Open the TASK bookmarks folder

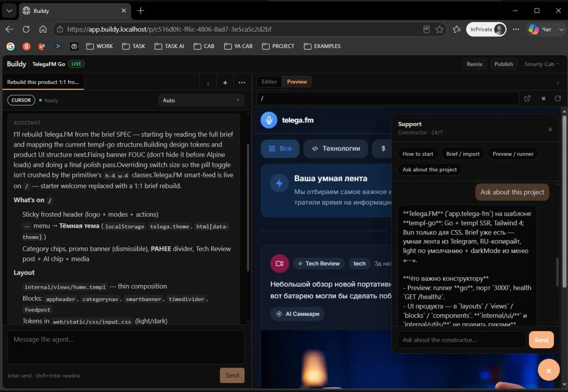click(x=134, y=46)
